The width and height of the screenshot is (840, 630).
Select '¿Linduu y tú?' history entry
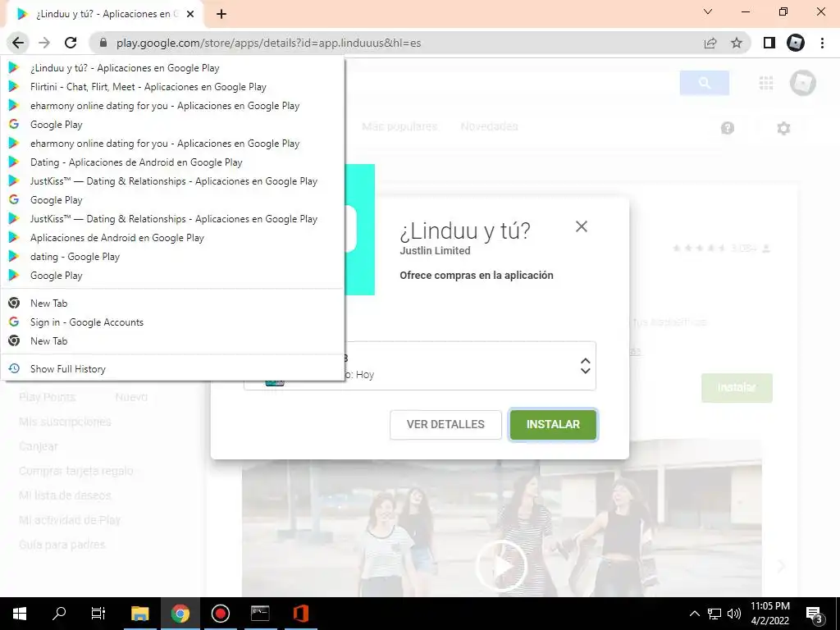click(x=172, y=68)
